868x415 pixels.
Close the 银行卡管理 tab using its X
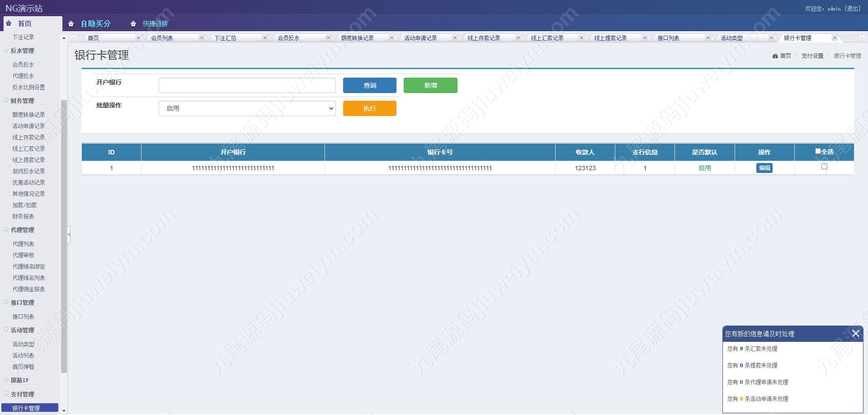[x=835, y=38]
